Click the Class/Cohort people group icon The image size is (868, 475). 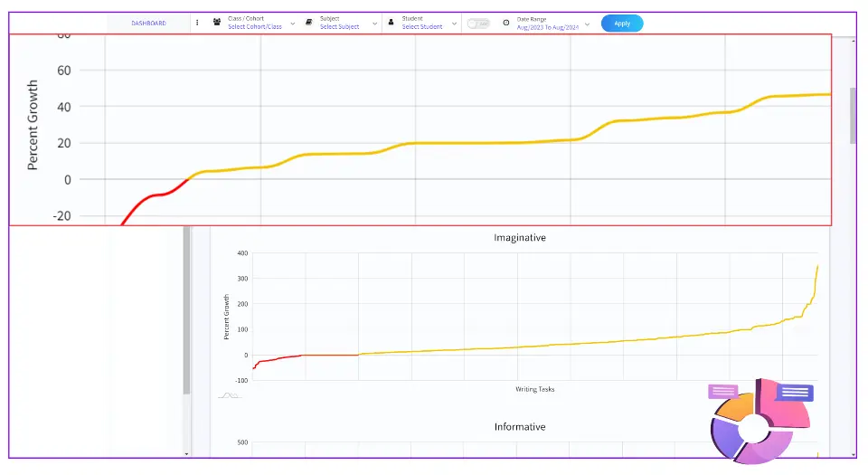click(217, 23)
